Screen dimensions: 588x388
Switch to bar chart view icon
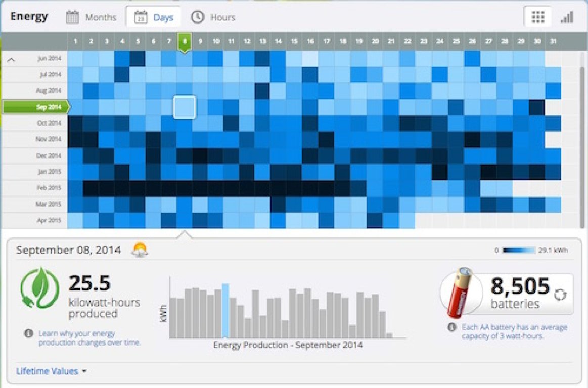pos(567,17)
